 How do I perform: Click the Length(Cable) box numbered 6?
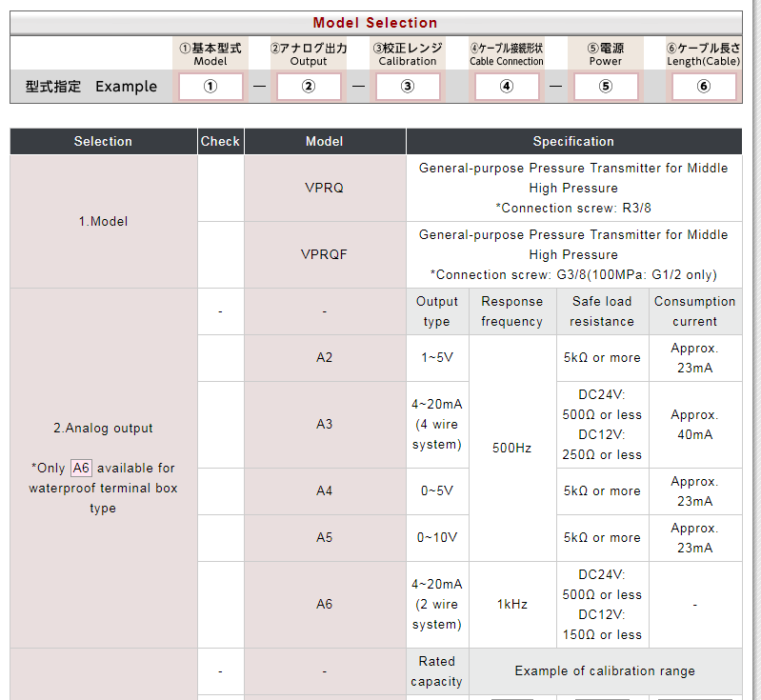[x=704, y=87]
